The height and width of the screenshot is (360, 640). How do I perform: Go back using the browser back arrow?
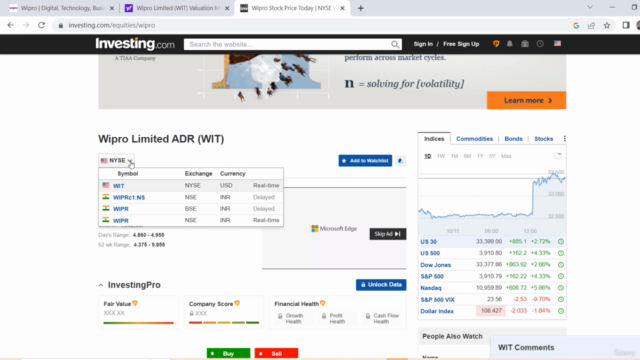[11, 25]
